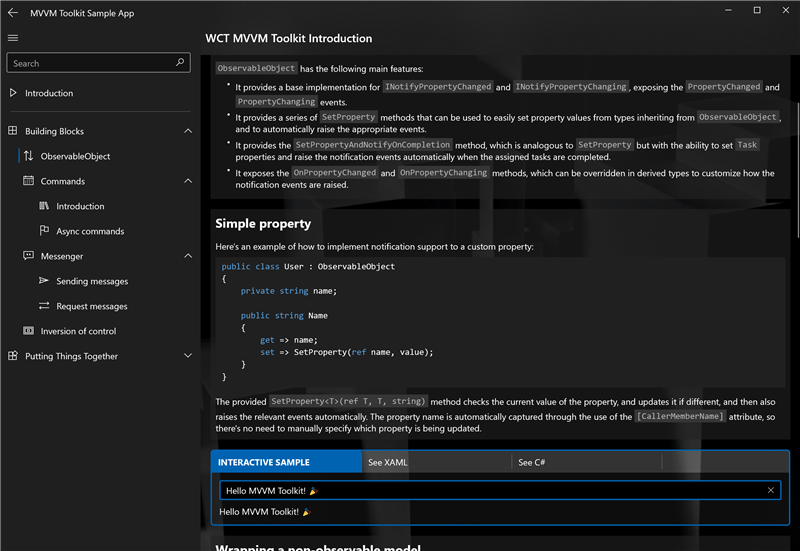Image resolution: width=800 pixels, height=551 pixels.
Task: Maximize the MVVM Toolkit Sample App window
Action: click(757, 10)
